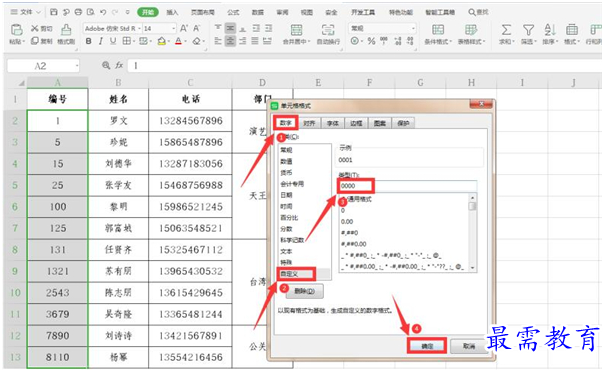The height and width of the screenshot is (370, 608).
Task: Copy the selection with 复制
Action: pyautogui.click(x=42, y=41)
